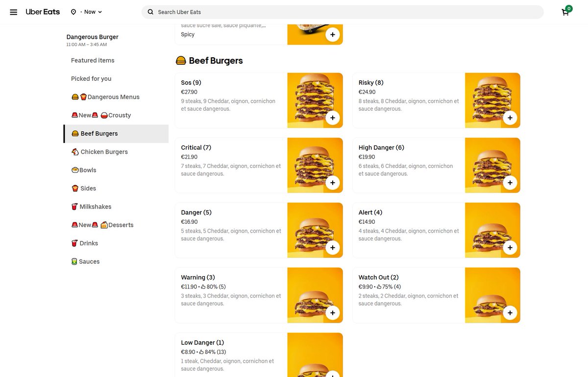Open the shopping cart
The image size is (588, 377).
[x=566, y=12]
